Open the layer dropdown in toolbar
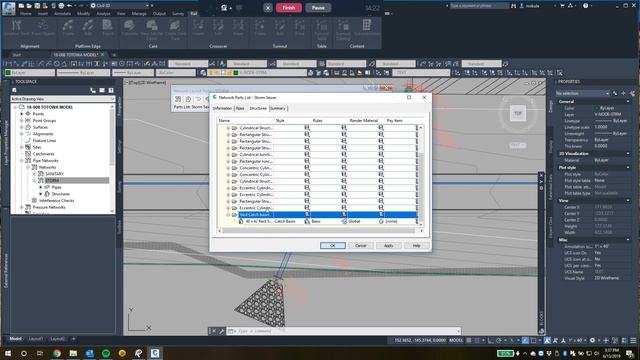This screenshot has height=360, width=640. click(x=257, y=73)
